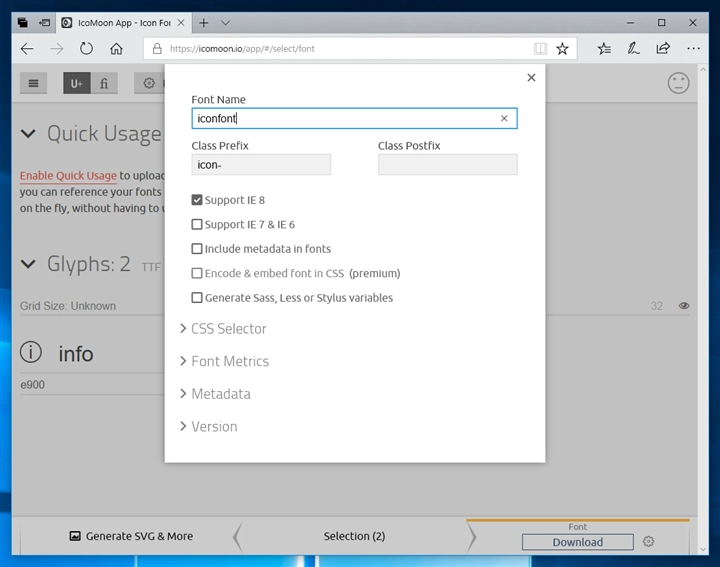Expand the Version section

pyautogui.click(x=209, y=427)
